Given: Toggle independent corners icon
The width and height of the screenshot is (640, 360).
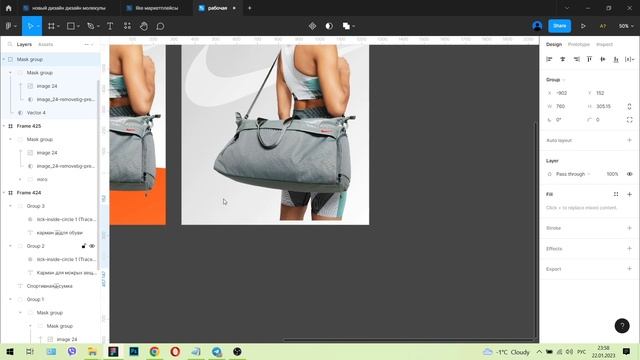Looking at the screenshot, I should click(x=629, y=120).
